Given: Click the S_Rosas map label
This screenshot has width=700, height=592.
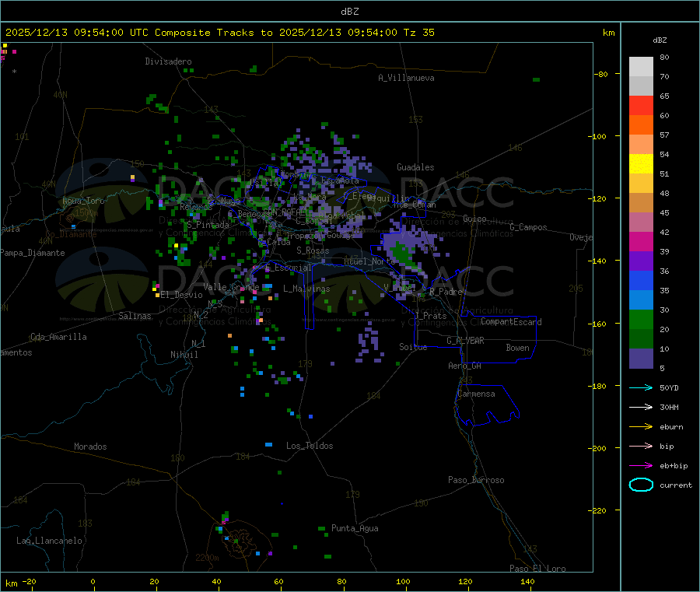Looking at the screenshot, I should pos(313,251).
